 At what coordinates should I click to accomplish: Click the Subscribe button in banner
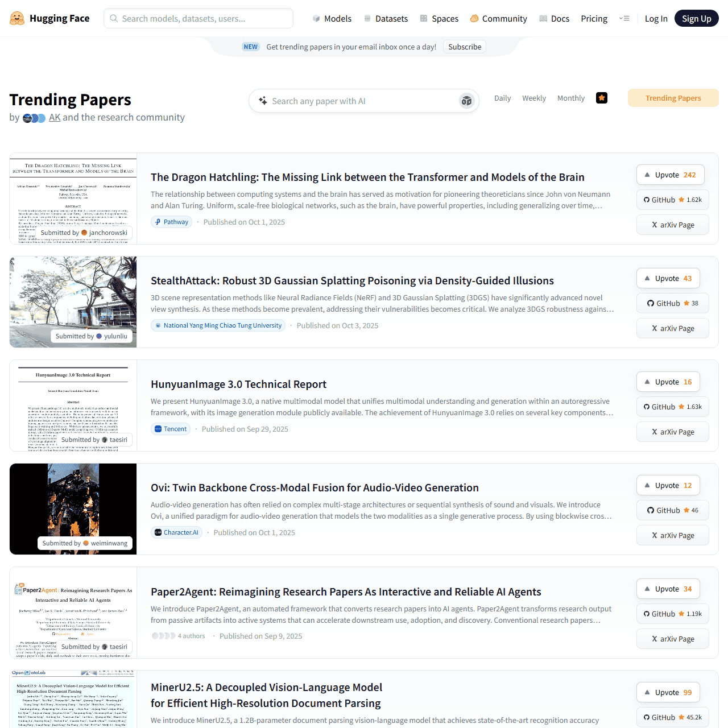coord(464,47)
